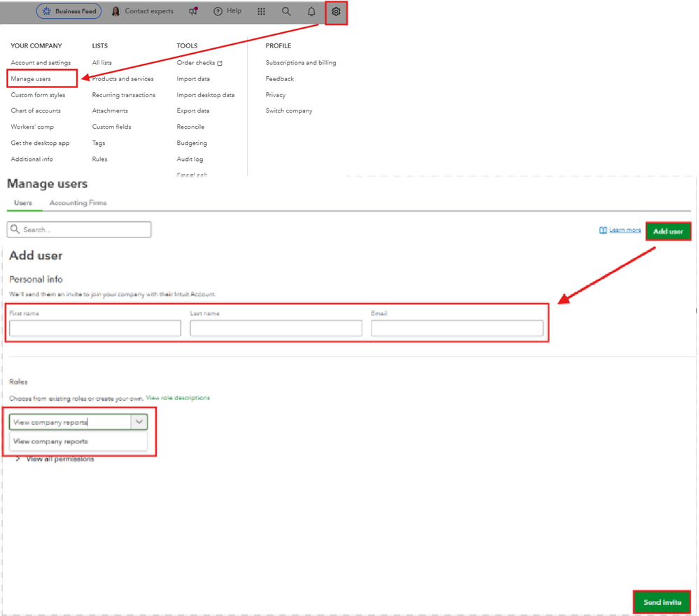
Task: Switch to the Users tab
Action: (23, 203)
